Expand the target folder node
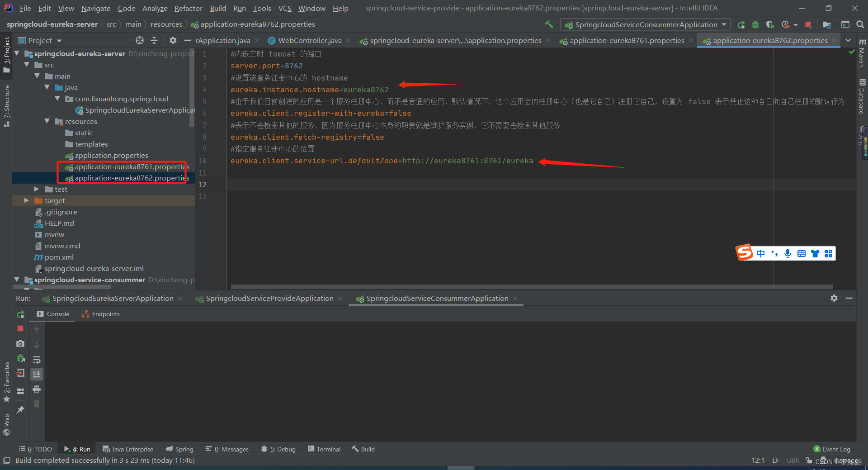 tap(27, 200)
